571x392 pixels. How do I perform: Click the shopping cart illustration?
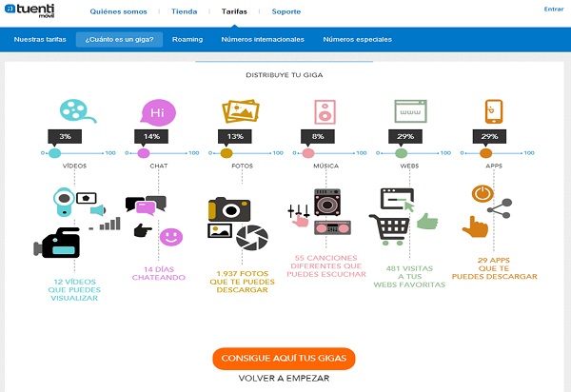389,229
